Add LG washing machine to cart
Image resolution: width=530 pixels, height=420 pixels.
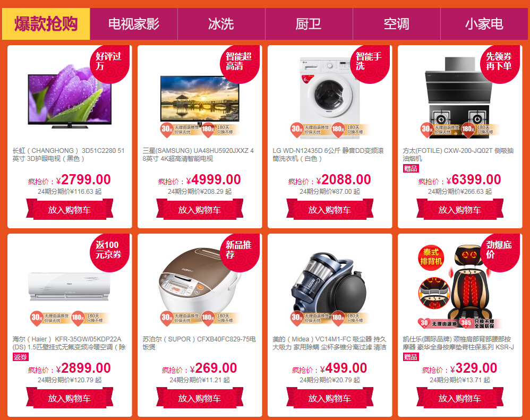click(x=330, y=210)
